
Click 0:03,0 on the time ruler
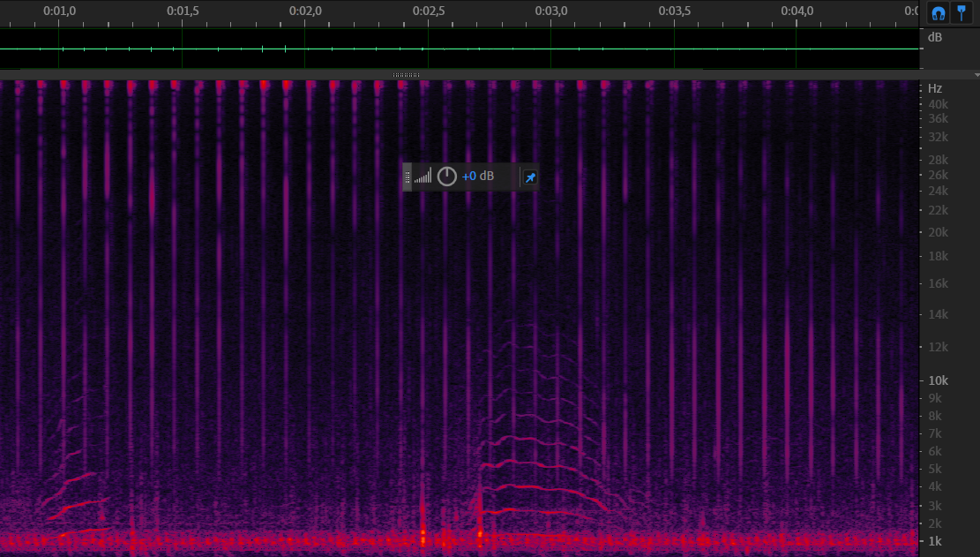(551, 11)
